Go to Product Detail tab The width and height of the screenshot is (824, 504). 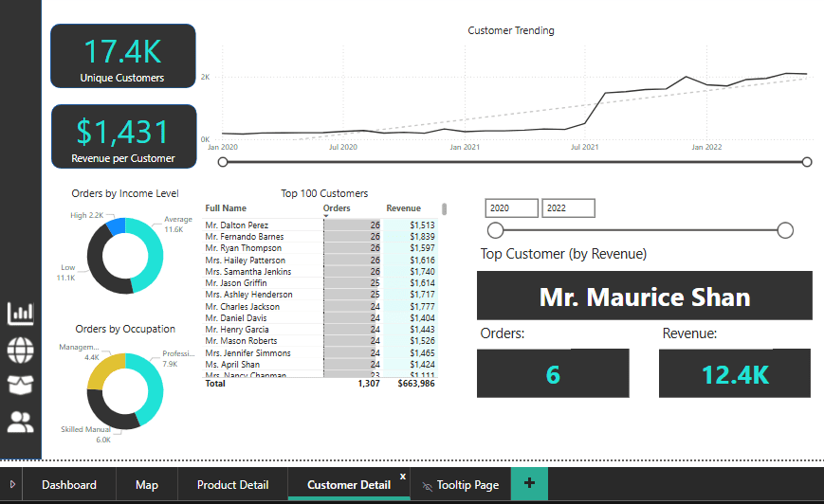click(x=232, y=484)
